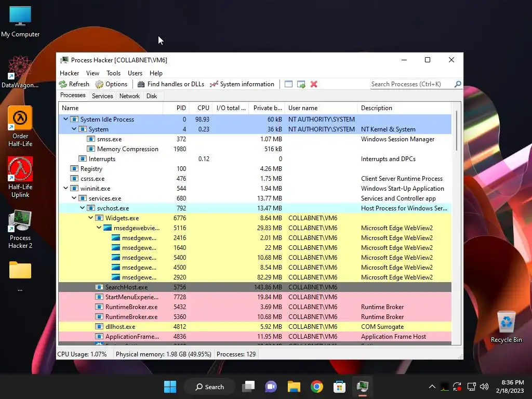This screenshot has height=399, width=532.
Task: Select the Registry process row
Action: coord(255,169)
